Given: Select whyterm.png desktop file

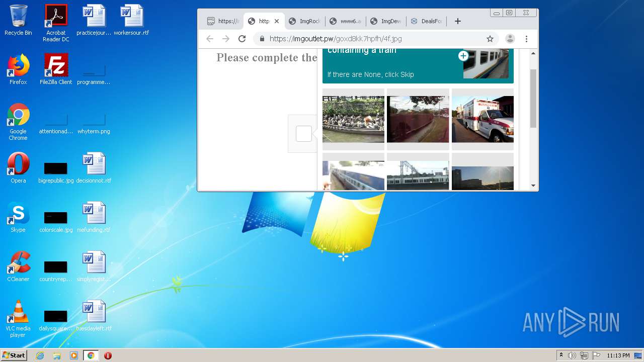Looking at the screenshot, I should [x=94, y=124].
